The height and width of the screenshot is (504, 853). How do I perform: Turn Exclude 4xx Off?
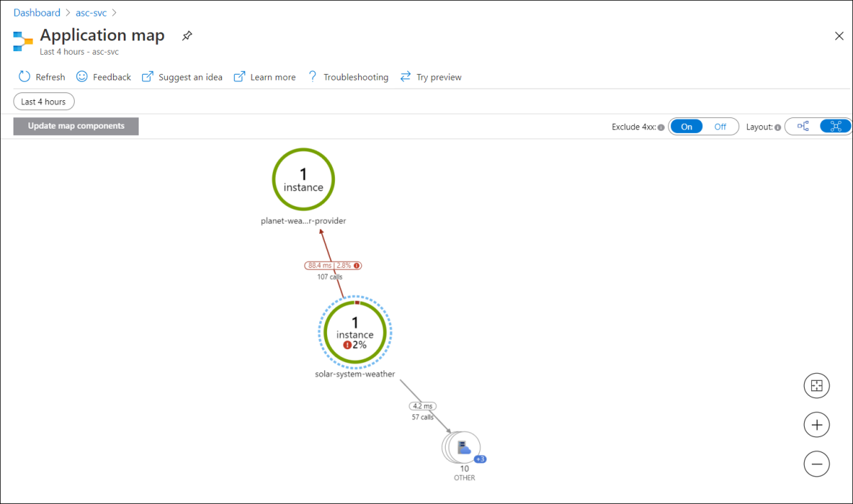coord(720,127)
